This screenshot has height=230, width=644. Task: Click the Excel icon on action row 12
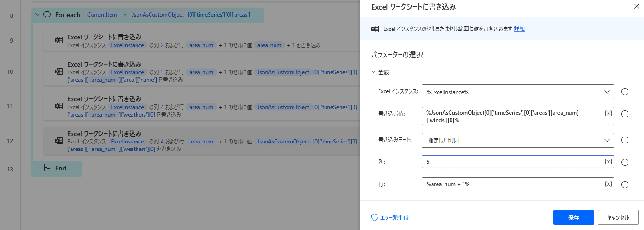pos(59,141)
